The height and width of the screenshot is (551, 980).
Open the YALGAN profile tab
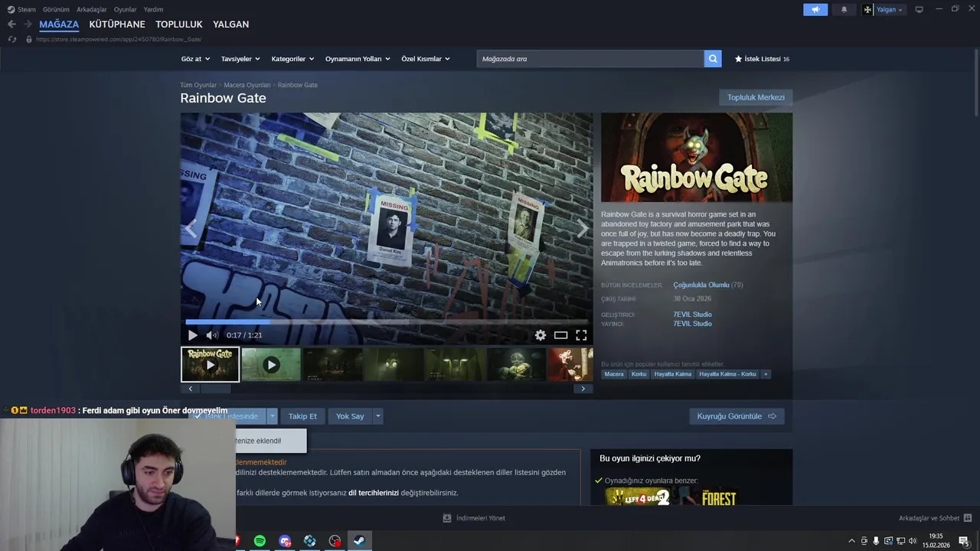pos(230,24)
